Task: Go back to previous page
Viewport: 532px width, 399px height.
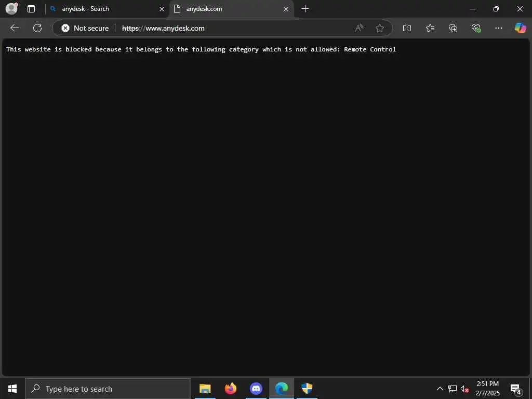Action: click(x=14, y=28)
